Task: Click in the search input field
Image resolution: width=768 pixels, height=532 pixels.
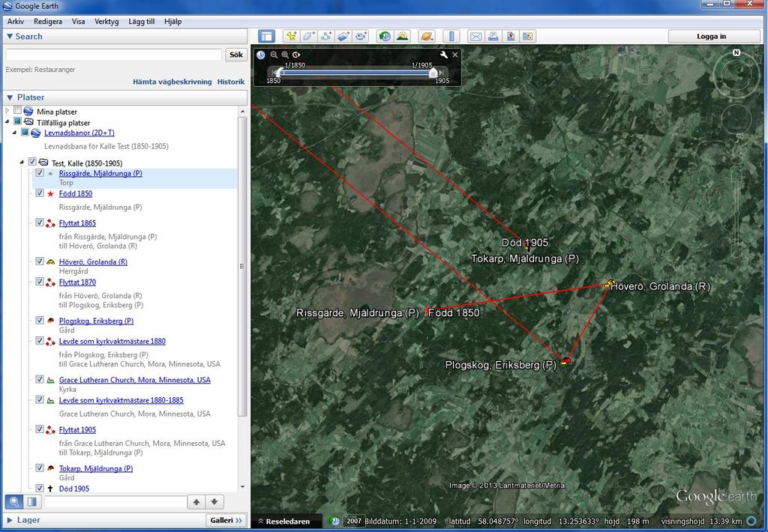Action: tap(114, 55)
